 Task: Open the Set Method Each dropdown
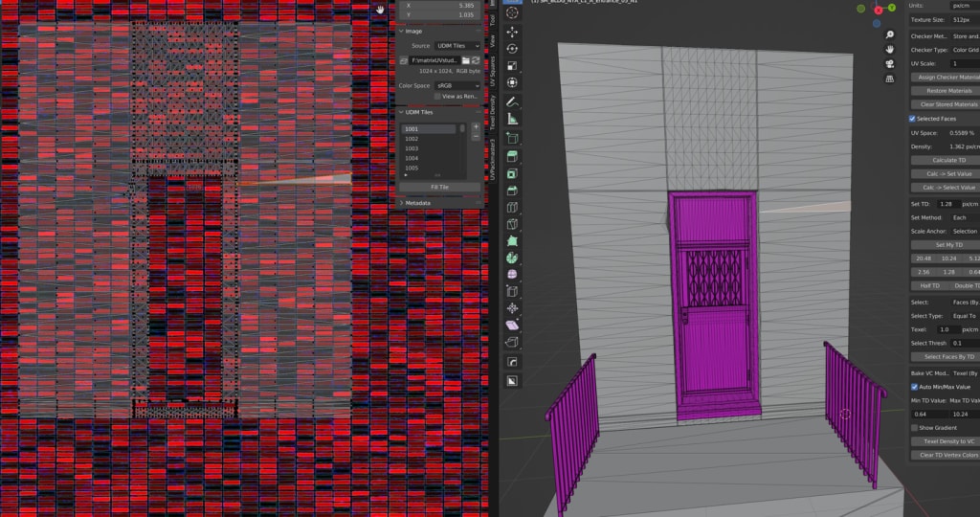pyautogui.click(x=965, y=217)
